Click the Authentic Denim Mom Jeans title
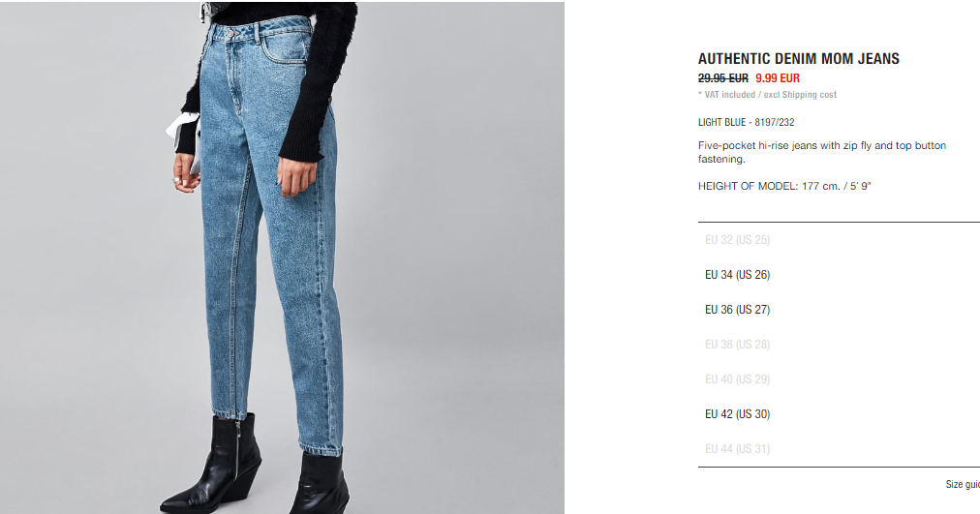Screen dimensions: 980x514 799,59
